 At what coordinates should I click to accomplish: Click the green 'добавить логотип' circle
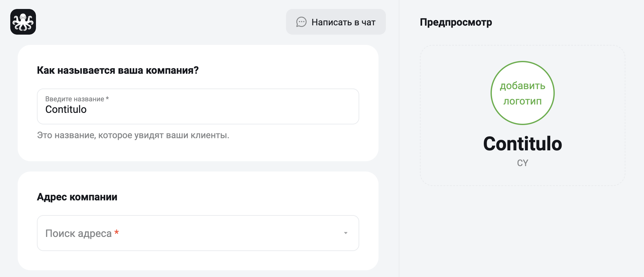(523, 93)
